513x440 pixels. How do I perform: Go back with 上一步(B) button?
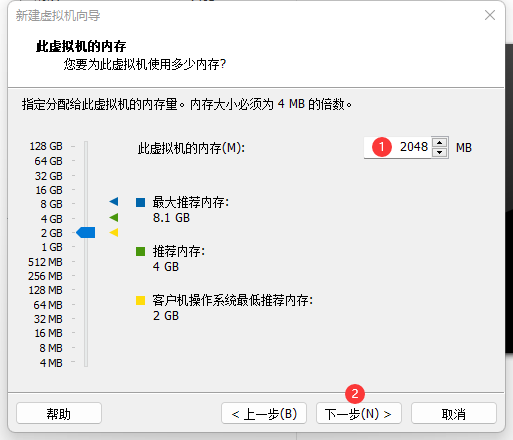point(264,414)
